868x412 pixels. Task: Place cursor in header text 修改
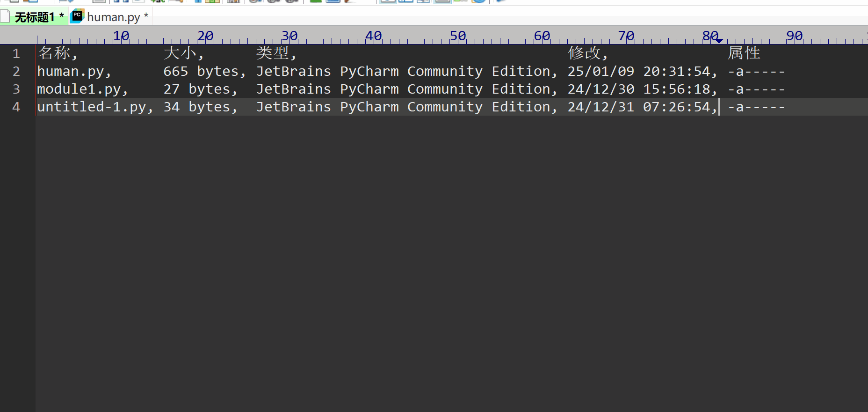click(585, 53)
